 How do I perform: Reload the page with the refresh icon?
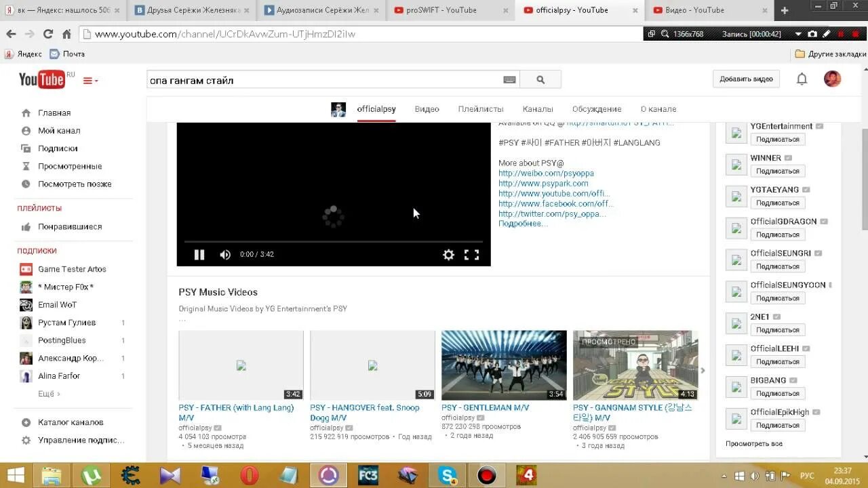(47, 34)
